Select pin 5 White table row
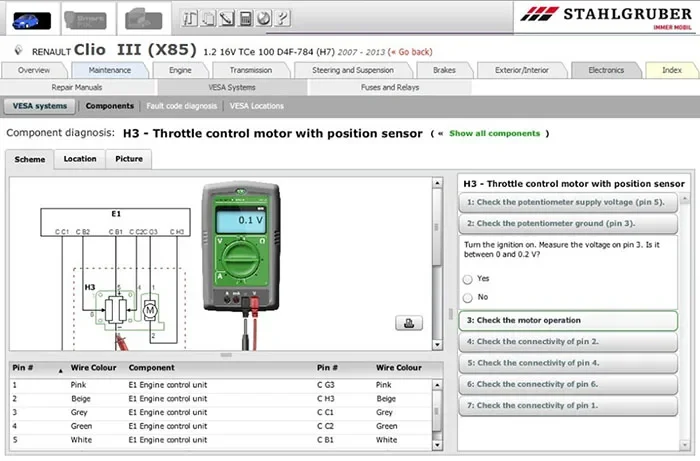The height and width of the screenshot is (461, 700). [x=221, y=440]
